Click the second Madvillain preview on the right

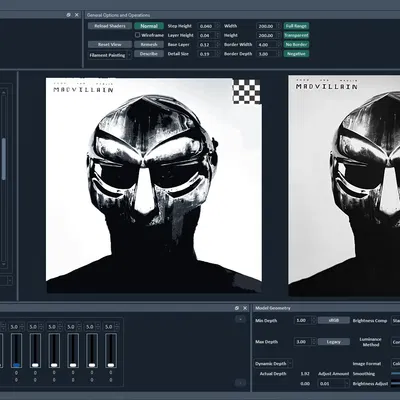click(x=344, y=185)
